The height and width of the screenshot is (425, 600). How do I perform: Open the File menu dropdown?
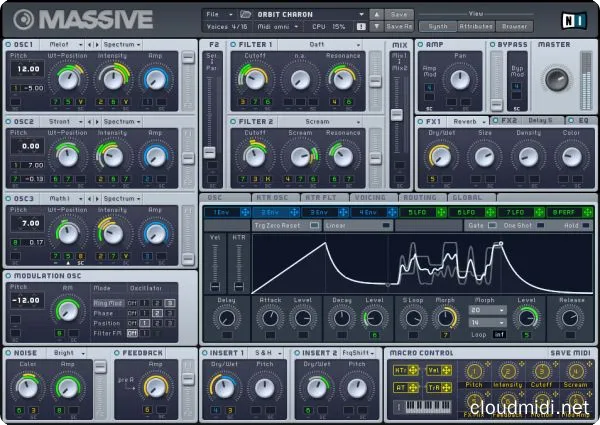(x=219, y=15)
